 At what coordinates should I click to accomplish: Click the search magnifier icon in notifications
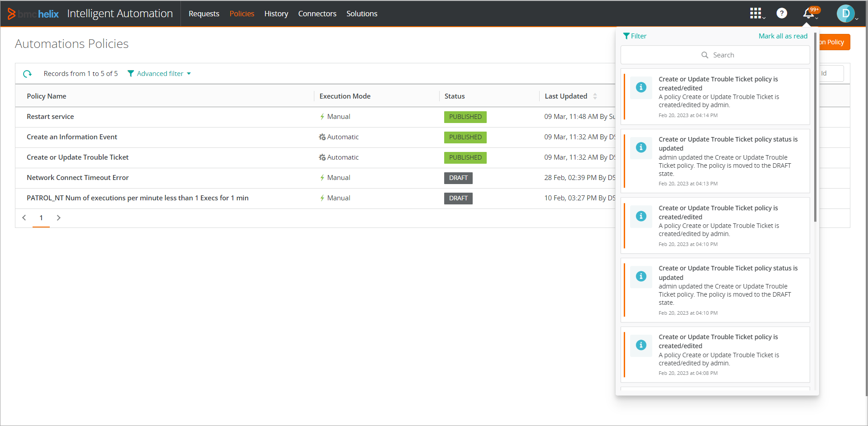(x=705, y=55)
